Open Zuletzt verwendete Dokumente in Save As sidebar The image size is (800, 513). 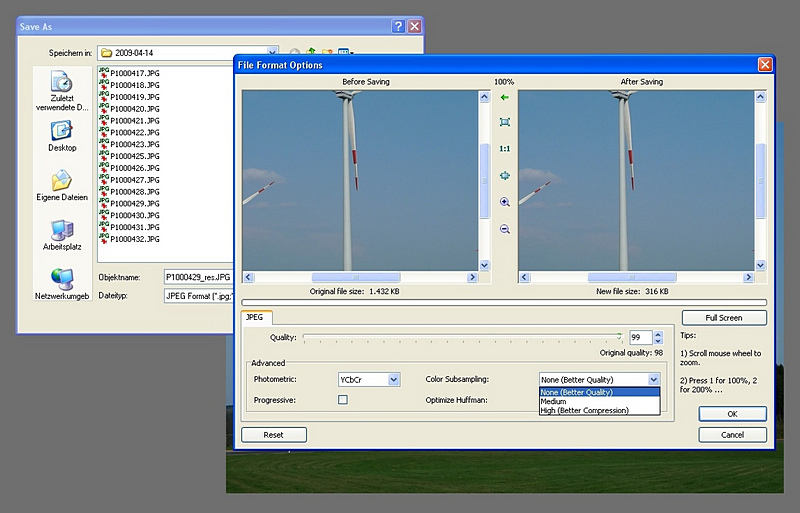coord(62,91)
